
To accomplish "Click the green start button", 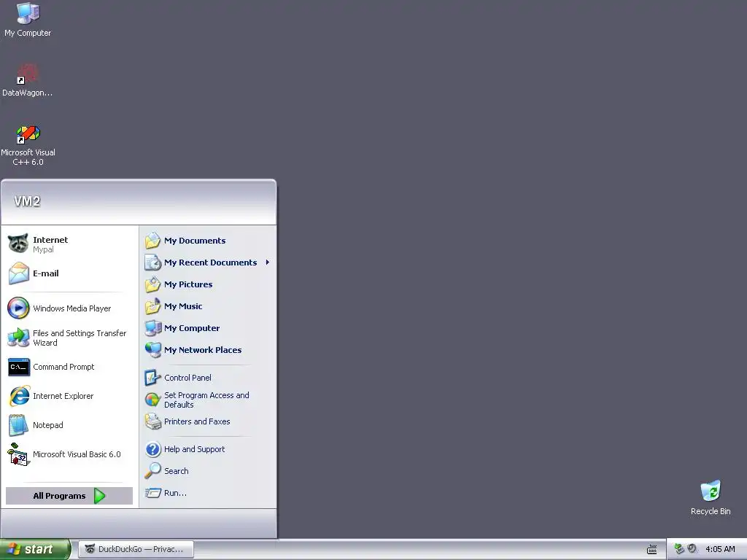I will tap(35, 549).
